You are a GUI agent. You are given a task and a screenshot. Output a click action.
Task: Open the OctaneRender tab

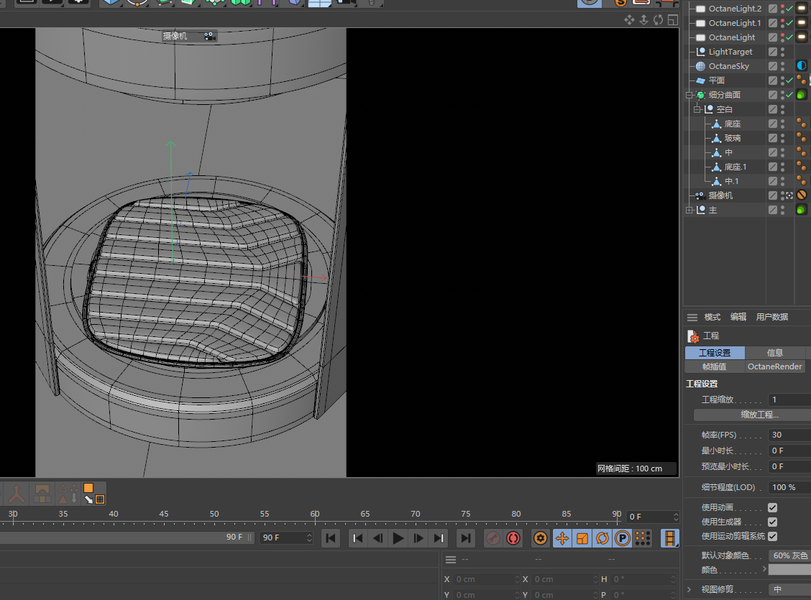click(x=775, y=367)
